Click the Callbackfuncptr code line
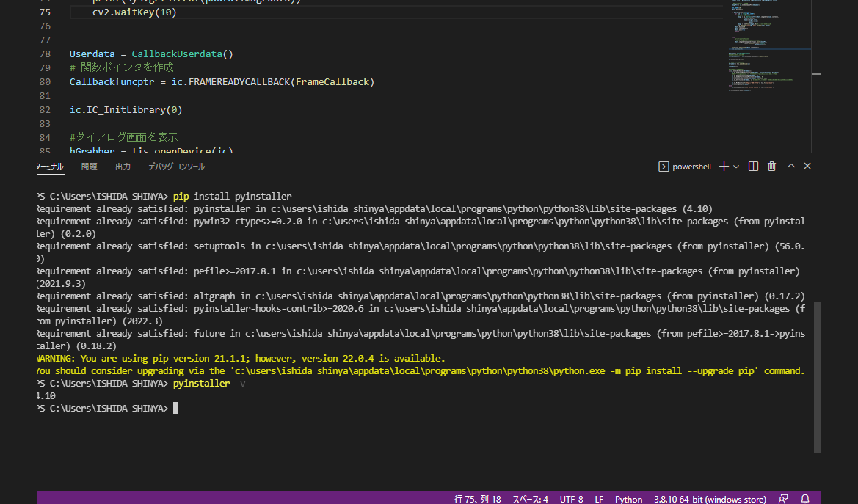Image resolution: width=858 pixels, height=504 pixels. pyautogui.click(x=222, y=81)
